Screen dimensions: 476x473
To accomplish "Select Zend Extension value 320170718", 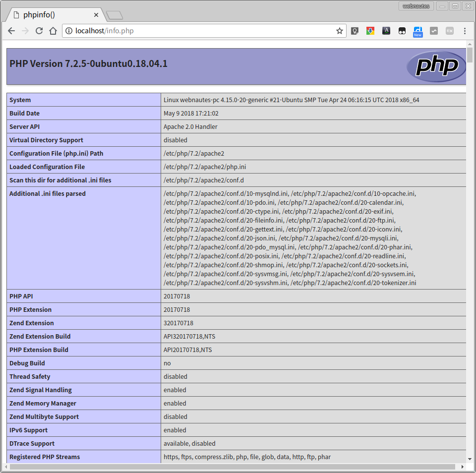I will (x=178, y=323).
